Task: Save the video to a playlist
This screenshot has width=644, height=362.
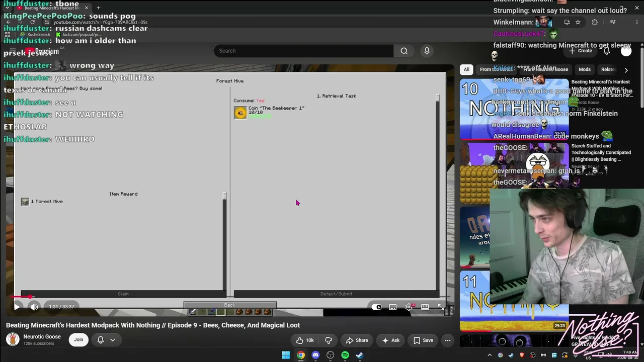Action: pyautogui.click(x=423, y=340)
